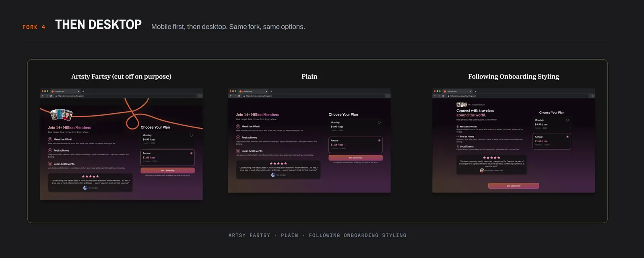Open new tab in Plain browser mockup
644x258 pixels.
(x=271, y=92)
